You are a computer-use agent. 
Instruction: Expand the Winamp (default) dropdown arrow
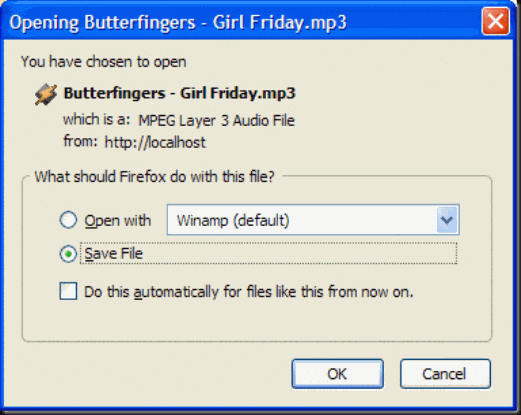point(447,220)
